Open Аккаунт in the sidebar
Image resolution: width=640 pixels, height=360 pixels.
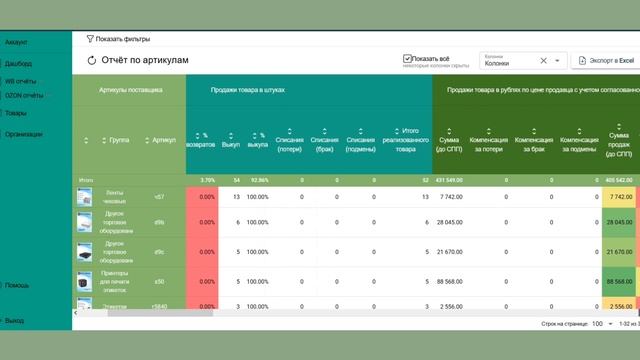tap(16, 42)
